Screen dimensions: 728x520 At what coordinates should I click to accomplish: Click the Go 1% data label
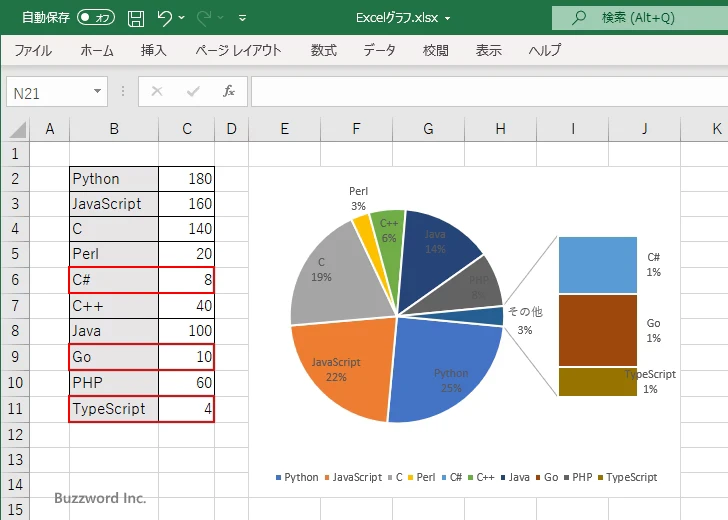point(654,331)
